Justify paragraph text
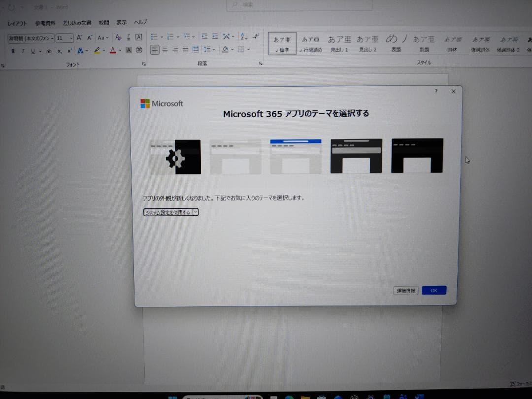532x399 pixels. point(185,50)
